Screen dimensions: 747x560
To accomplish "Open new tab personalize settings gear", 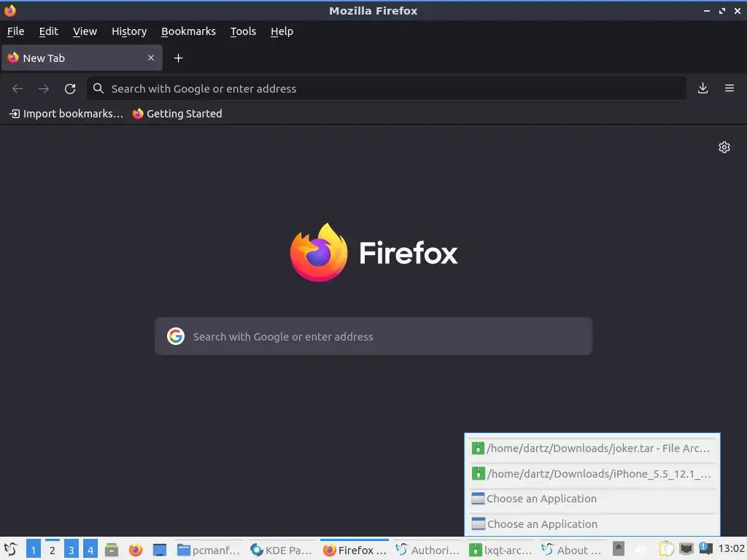I will pos(724,147).
